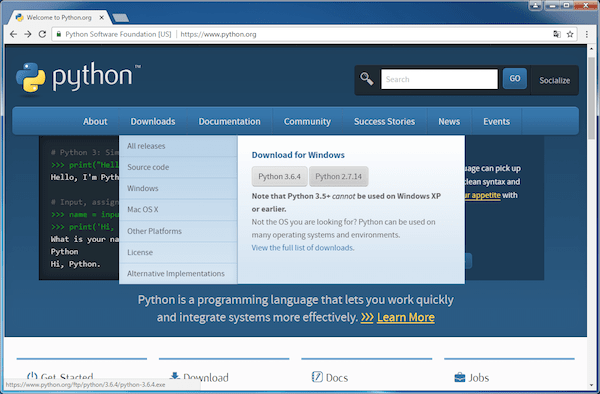Click the GO search button
This screenshot has height=394, width=600.
coord(515,78)
